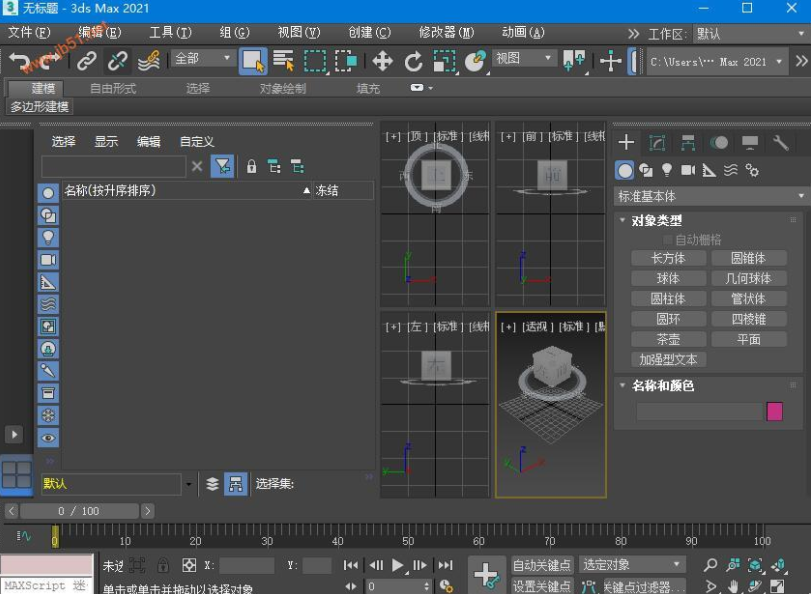
Task: Open Select by Name list icon
Action: (283, 61)
